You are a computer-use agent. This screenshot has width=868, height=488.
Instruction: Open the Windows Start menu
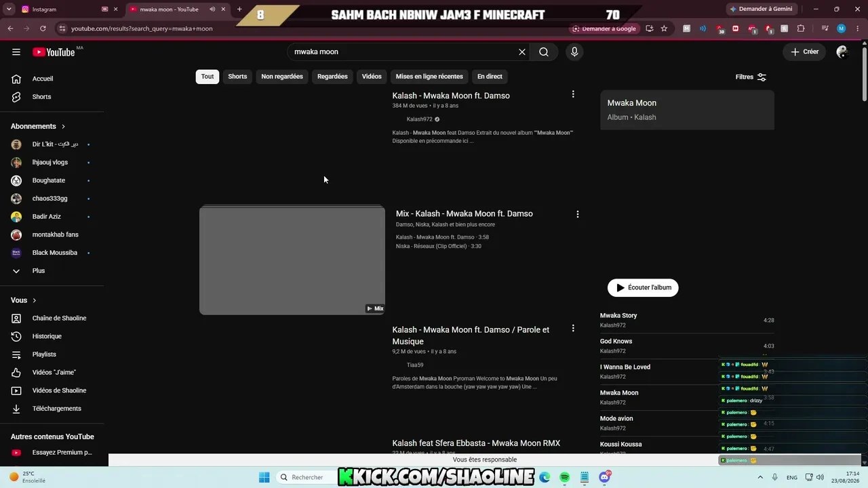pyautogui.click(x=264, y=477)
